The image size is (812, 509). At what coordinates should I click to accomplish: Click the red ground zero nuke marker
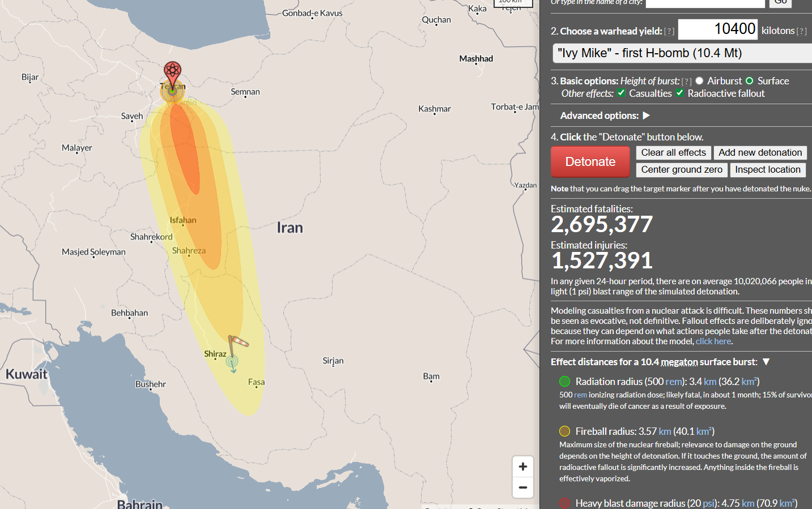tap(172, 76)
